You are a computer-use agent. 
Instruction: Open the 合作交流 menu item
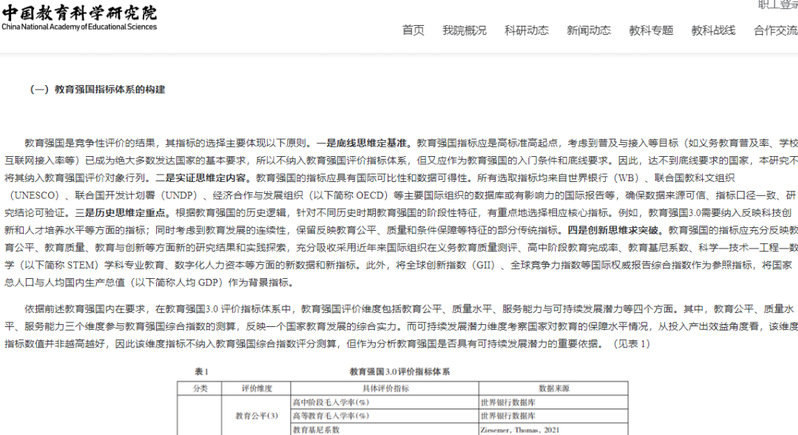[776, 31]
